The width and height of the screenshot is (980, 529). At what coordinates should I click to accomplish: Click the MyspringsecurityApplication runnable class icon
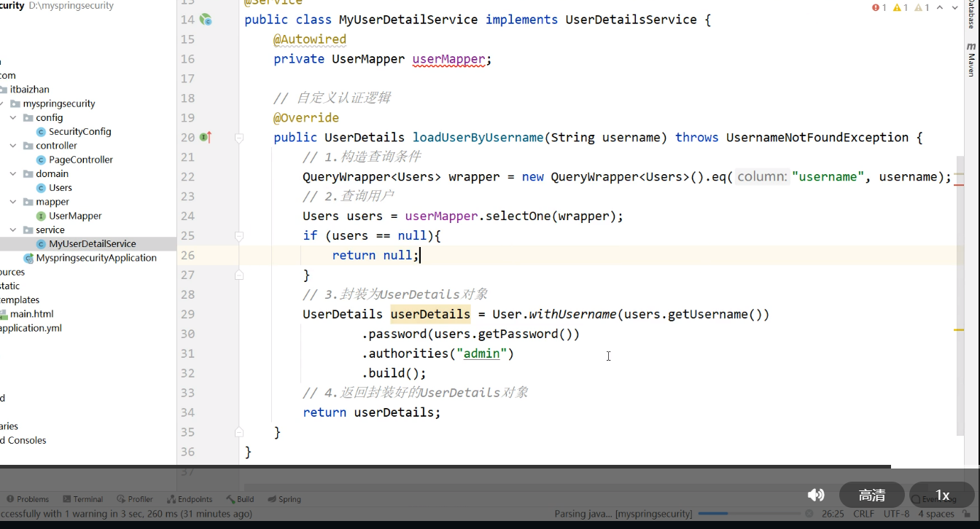(28, 258)
